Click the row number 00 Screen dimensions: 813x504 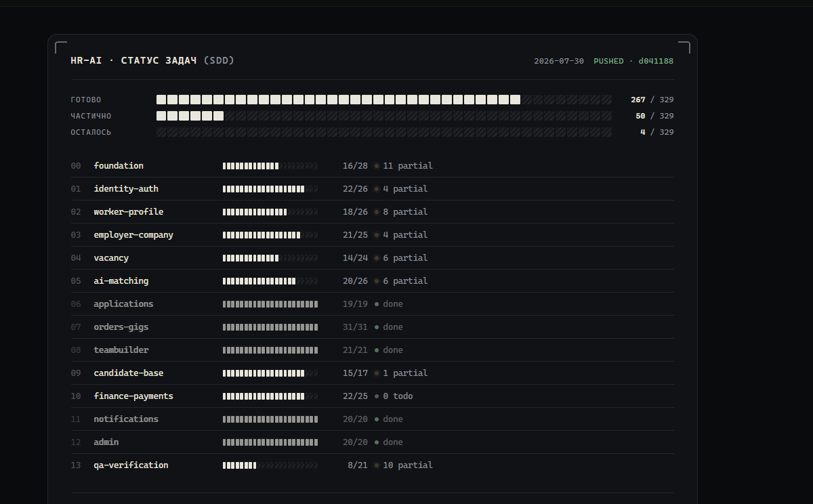pos(76,166)
